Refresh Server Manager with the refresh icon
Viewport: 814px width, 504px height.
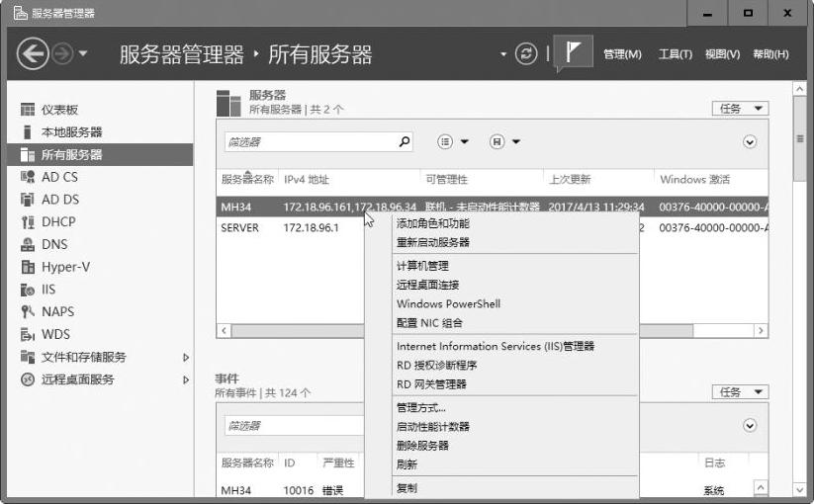tap(526, 53)
